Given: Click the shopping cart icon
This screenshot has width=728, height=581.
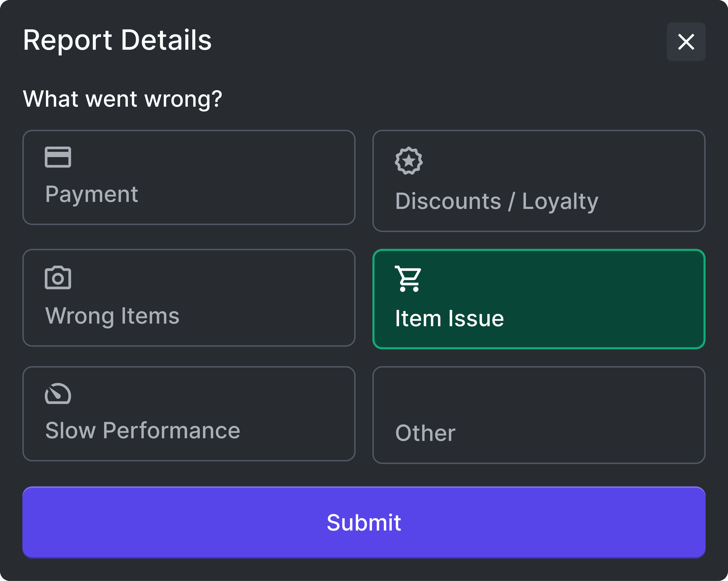Looking at the screenshot, I should point(408,279).
